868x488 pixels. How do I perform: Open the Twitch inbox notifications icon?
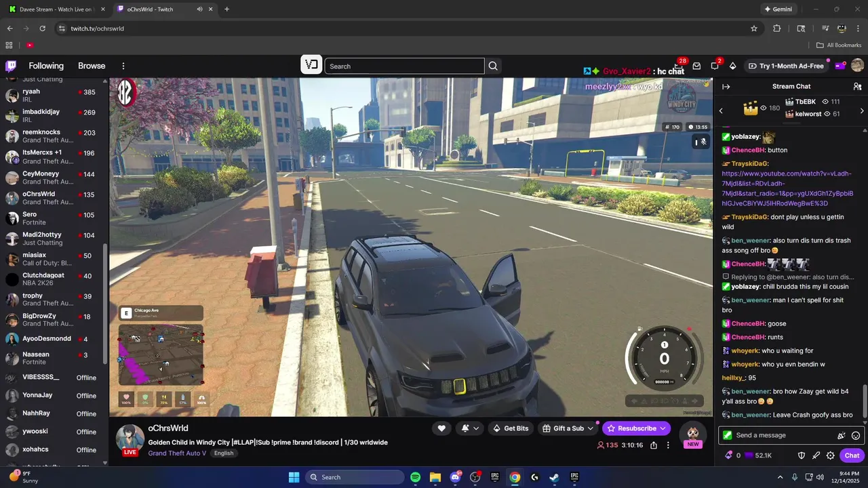696,66
